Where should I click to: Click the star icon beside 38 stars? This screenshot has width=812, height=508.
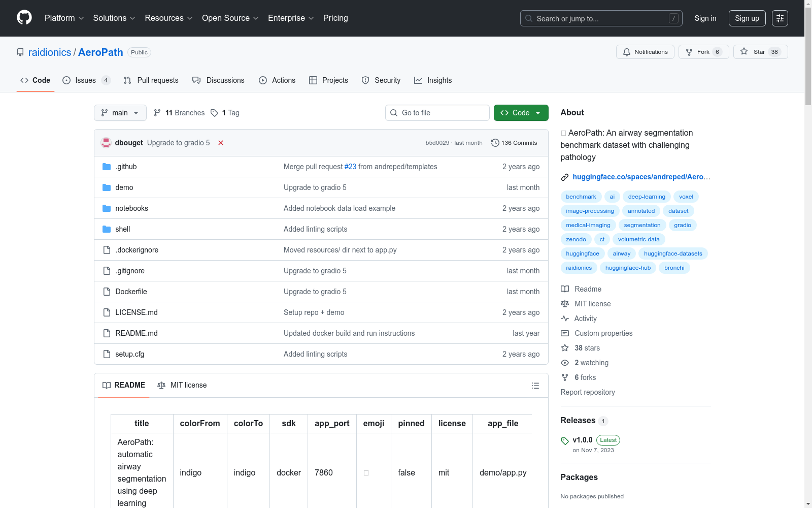565,348
